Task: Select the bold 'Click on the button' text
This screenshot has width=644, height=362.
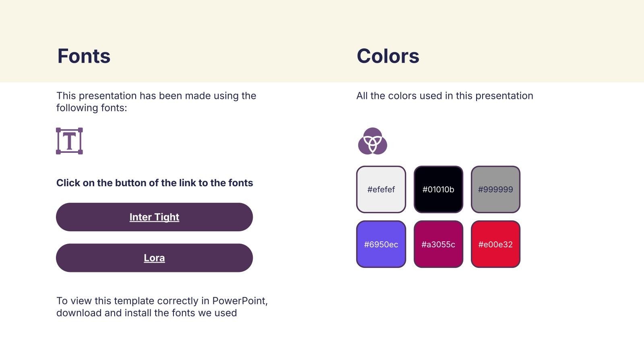Action: point(155,183)
